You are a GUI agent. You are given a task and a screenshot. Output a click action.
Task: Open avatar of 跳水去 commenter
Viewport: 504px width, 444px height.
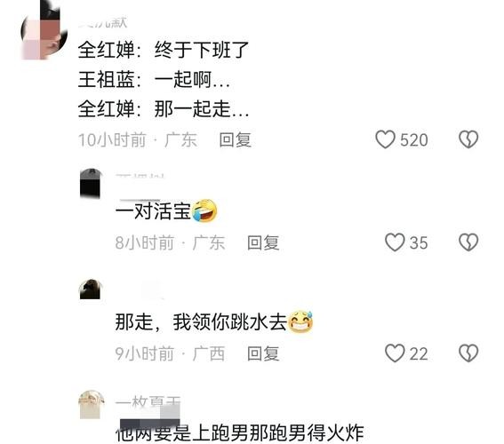pyautogui.click(x=91, y=289)
